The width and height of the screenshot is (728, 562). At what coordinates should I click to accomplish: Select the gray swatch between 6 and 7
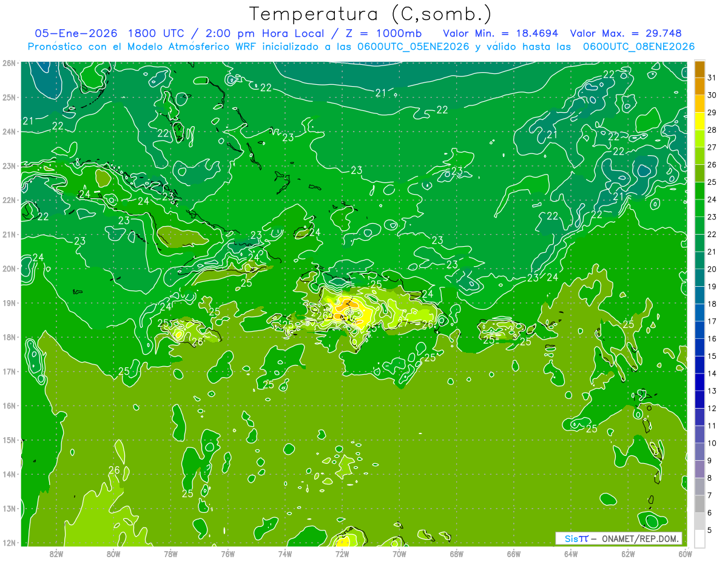tap(699, 504)
